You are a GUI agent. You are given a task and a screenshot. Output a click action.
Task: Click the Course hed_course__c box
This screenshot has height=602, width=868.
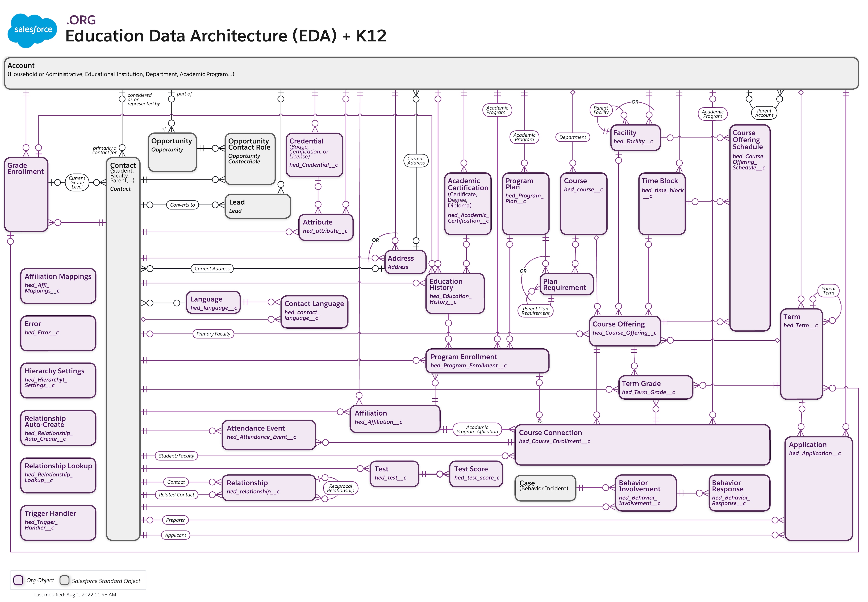pyautogui.click(x=584, y=204)
